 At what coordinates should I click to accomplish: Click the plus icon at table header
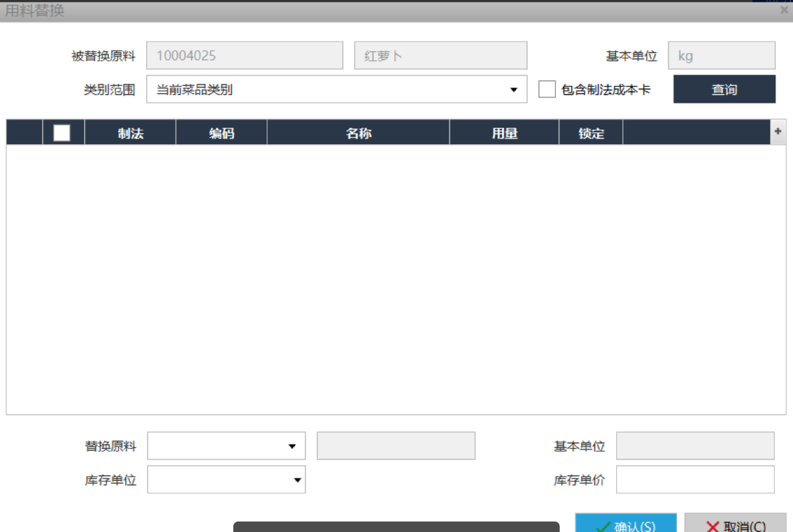[x=778, y=132]
